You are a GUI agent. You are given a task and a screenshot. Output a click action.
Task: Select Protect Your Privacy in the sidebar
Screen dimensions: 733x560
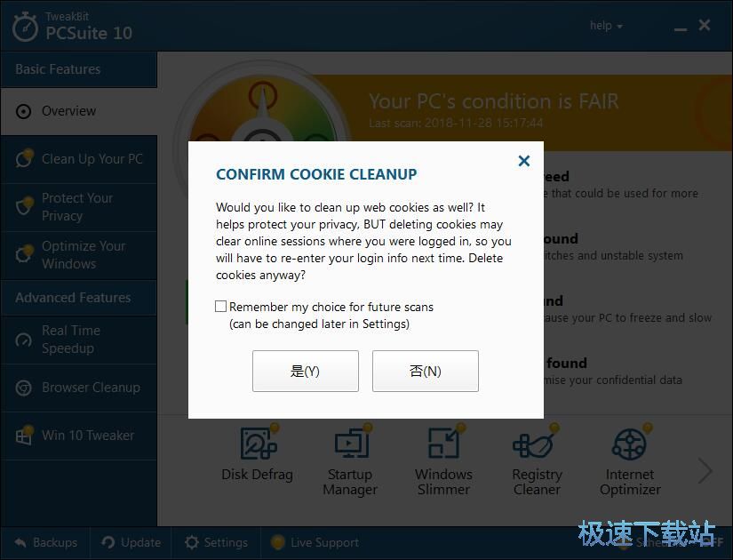click(78, 207)
